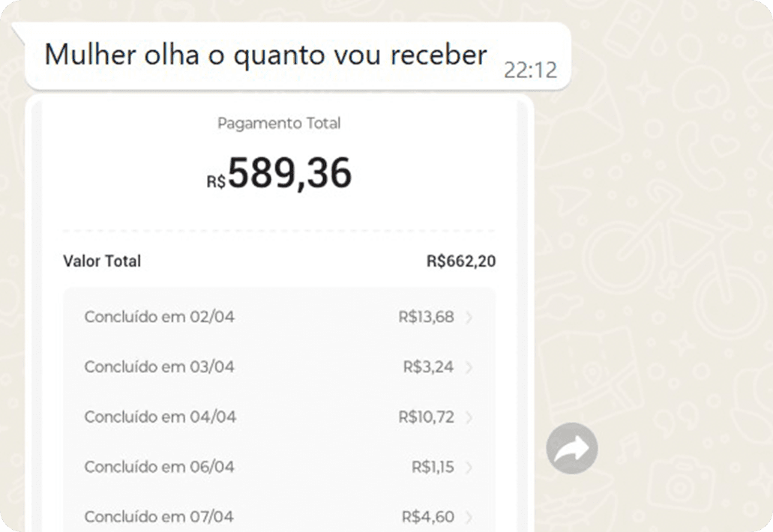This screenshot has width=773, height=532.
Task: Select the R$10,72 amount
Action: (x=426, y=417)
